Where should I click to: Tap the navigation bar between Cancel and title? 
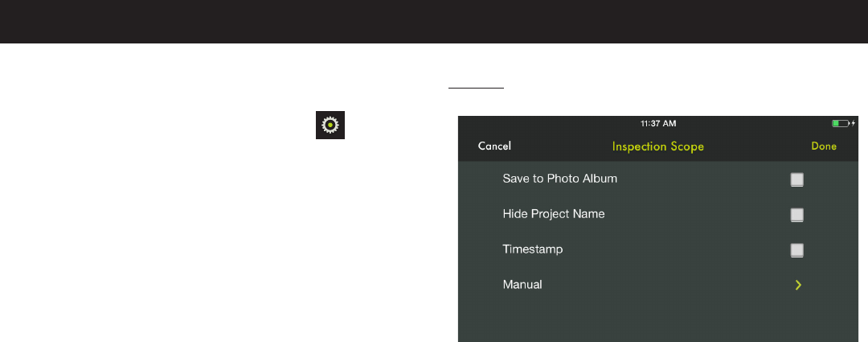click(x=561, y=146)
